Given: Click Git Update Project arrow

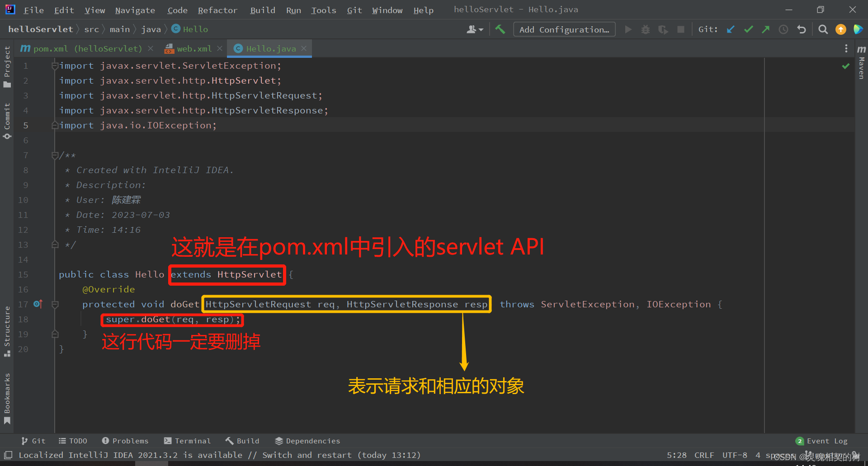Looking at the screenshot, I should 731,29.
